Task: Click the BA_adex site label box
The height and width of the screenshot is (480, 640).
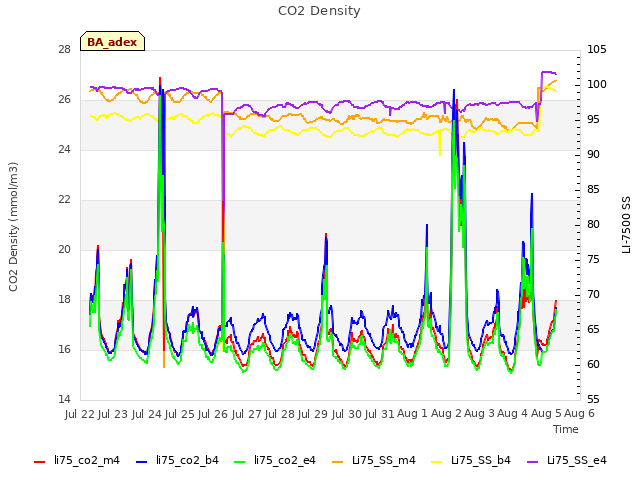Action: pyautogui.click(x=112, y=41)
